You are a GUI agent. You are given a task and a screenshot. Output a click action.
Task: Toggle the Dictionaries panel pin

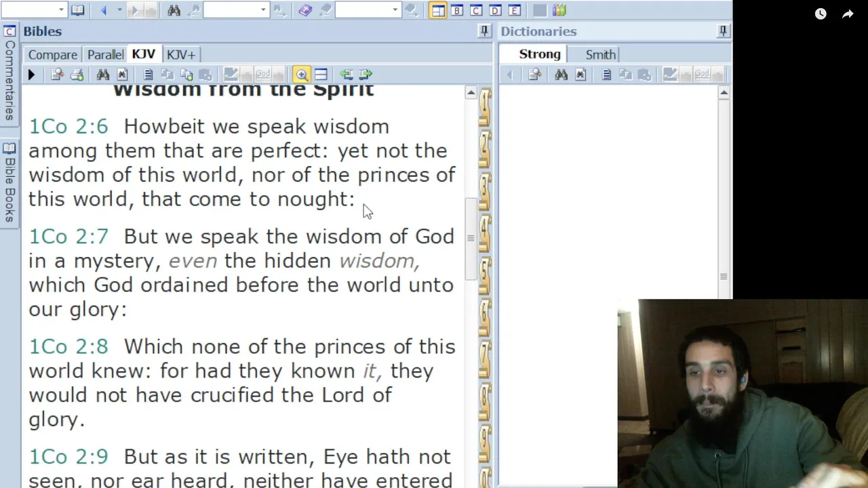pos(723,30)
